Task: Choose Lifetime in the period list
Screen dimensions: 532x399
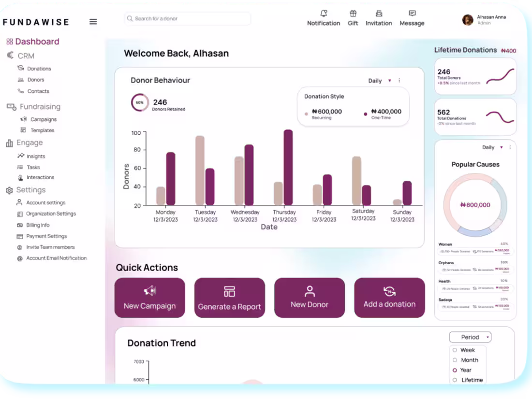Action: point(455,380)
